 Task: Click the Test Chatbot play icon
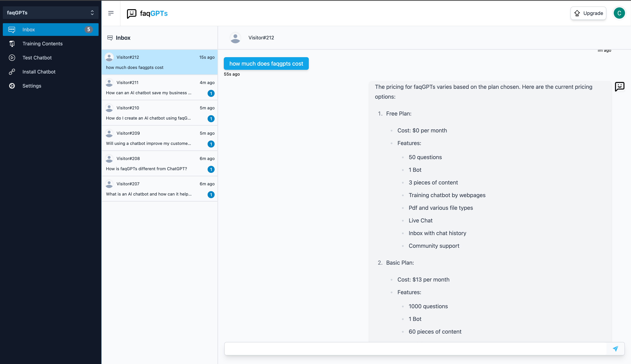point(12,58)
